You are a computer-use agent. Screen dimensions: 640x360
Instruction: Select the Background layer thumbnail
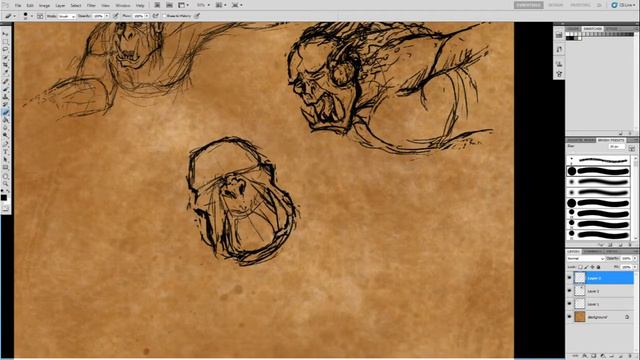580,317
